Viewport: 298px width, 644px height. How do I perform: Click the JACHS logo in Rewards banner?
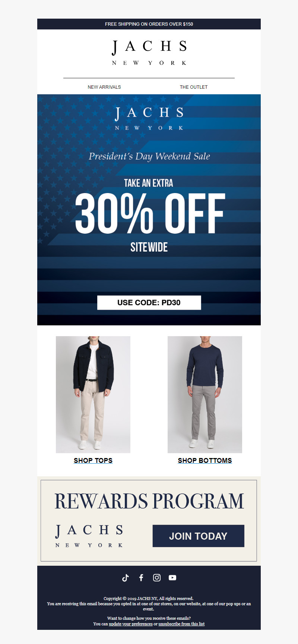[89, 536]
